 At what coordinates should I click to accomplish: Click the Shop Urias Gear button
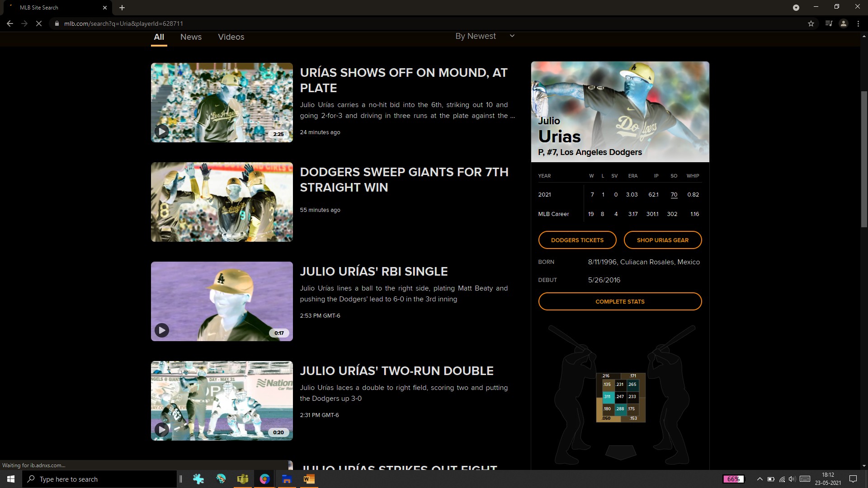[x=663, y=240]
